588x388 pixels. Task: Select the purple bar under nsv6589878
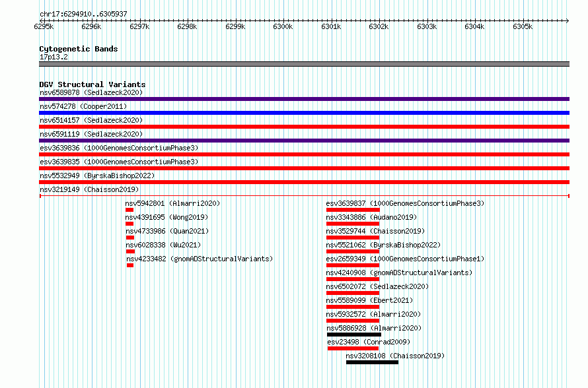[x=304, y=99]
